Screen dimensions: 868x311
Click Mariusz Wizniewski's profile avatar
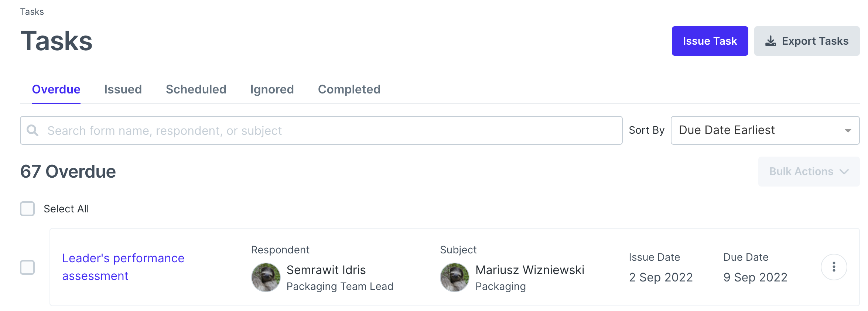tap(454, 277)
